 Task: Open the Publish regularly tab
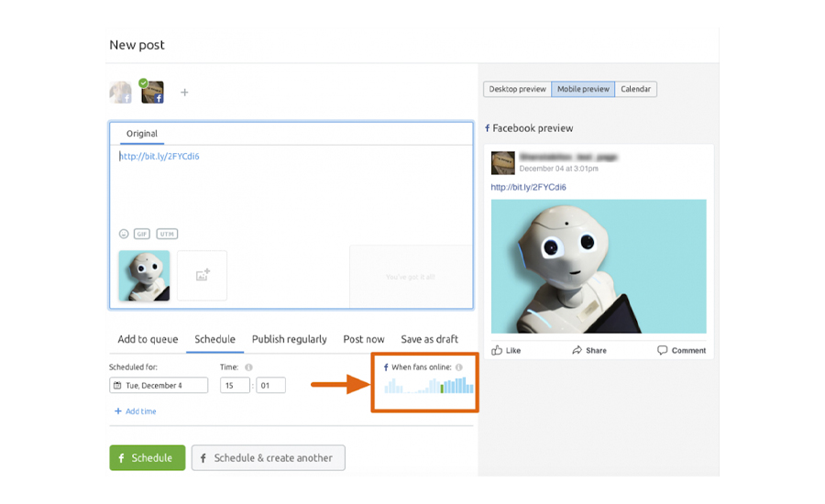tap(289, 339)
